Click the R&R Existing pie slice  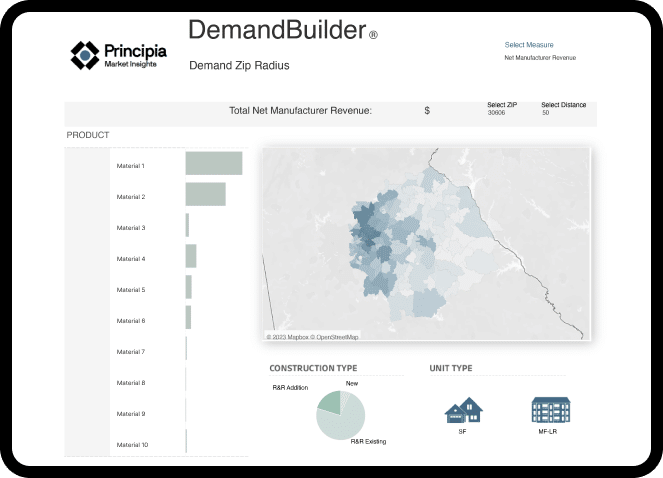click(345, 425)
